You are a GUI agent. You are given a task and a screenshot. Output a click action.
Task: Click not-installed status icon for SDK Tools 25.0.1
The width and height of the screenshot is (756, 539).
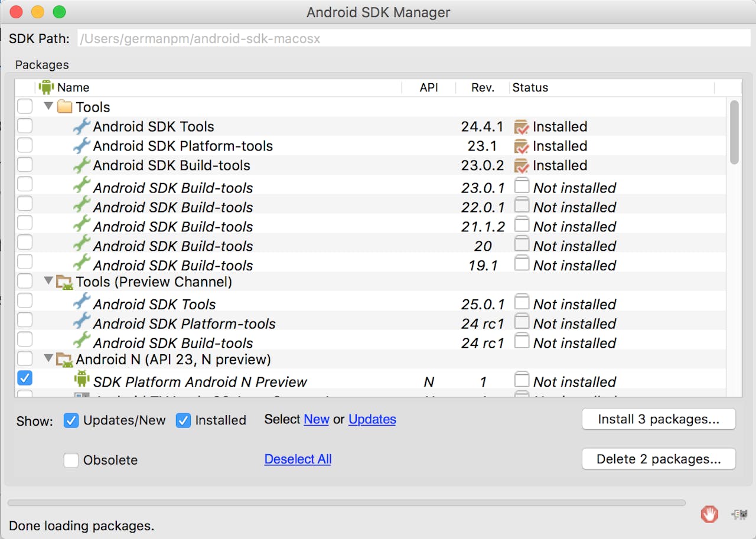pyautogui.click(x=522, y=302)
